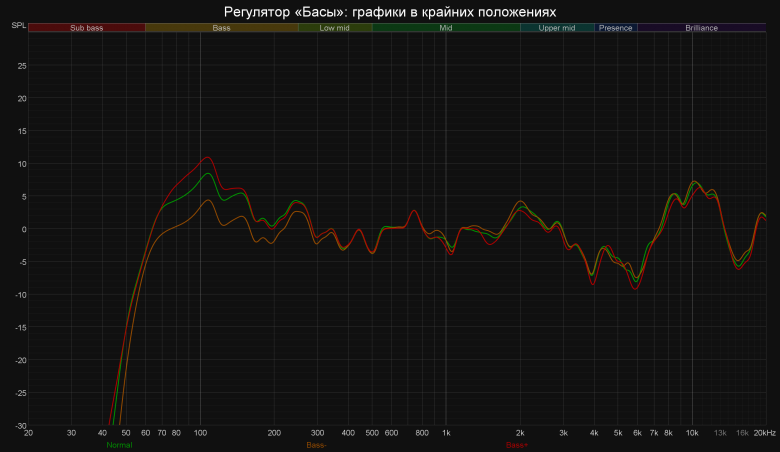Click the 500 Hz axis tick
The image size is (780, 452).
click(372, 433)
